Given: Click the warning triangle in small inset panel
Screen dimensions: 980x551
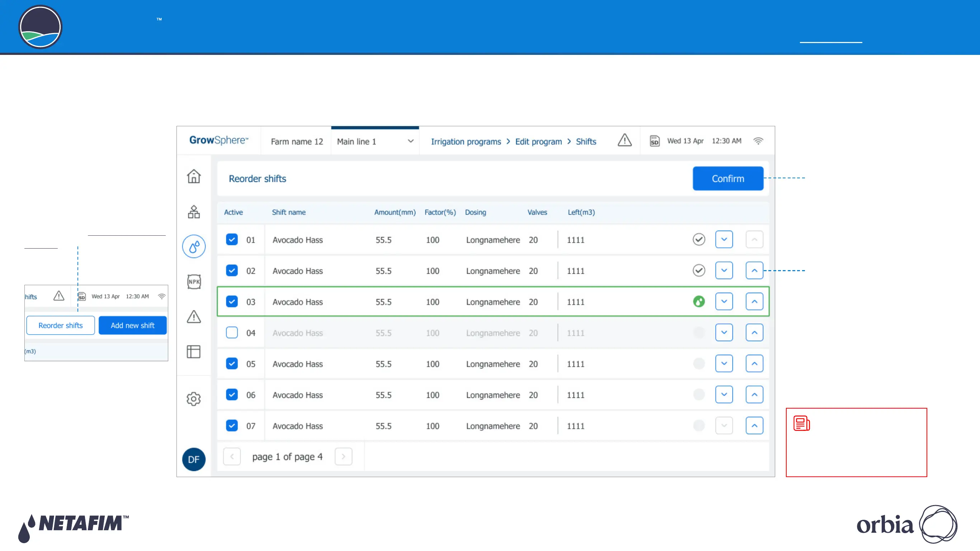Looking at the screenshot, I should 58,296.
